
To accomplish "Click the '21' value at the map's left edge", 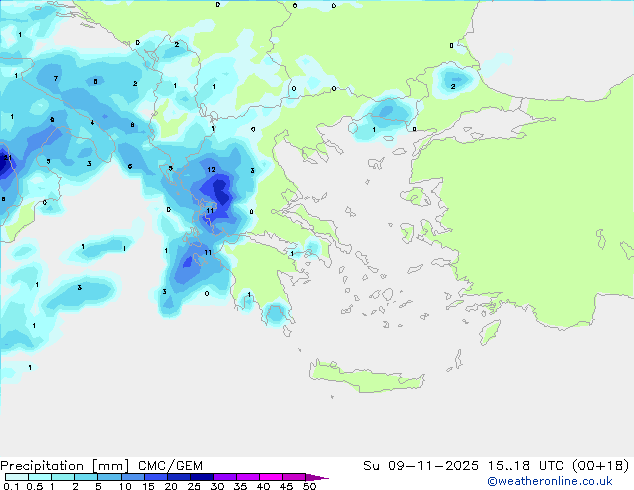I will coord(7,158).
